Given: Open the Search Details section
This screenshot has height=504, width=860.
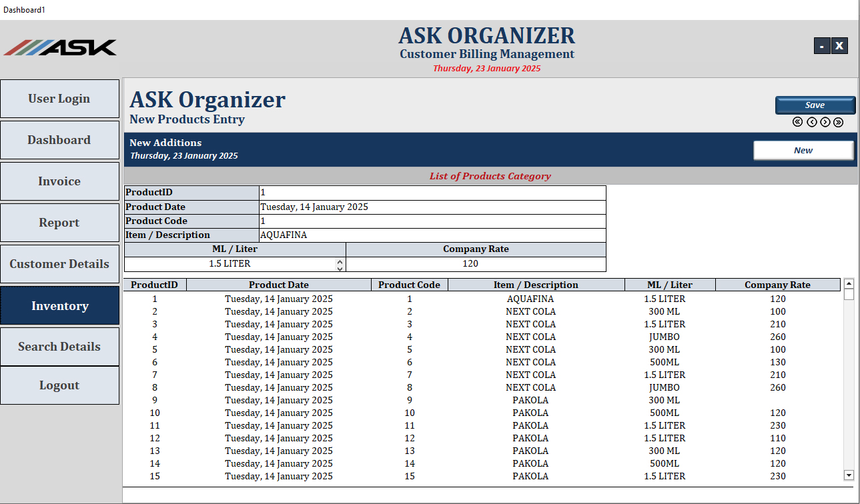Looking at the screenshot, I should (59, 347).
